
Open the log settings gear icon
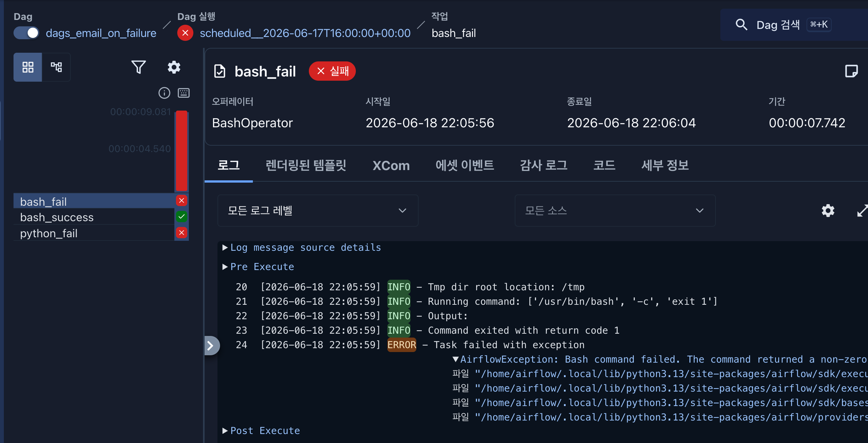click(827, 210)
